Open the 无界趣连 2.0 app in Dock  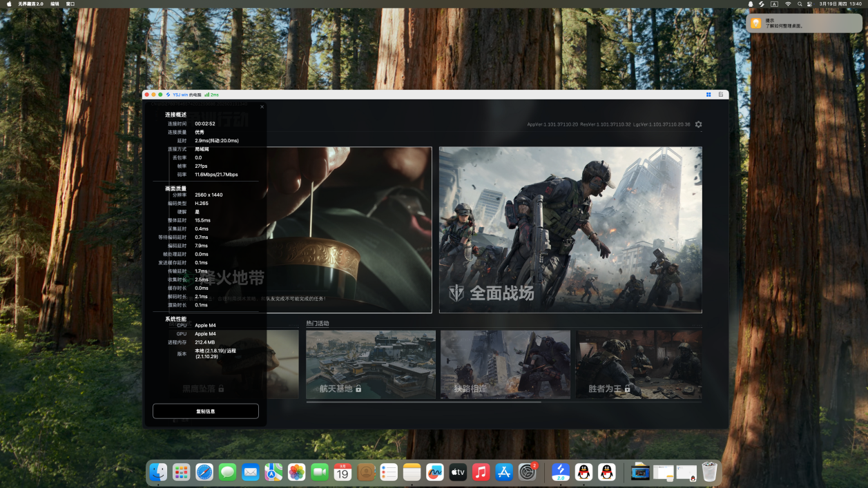(560, 472)
